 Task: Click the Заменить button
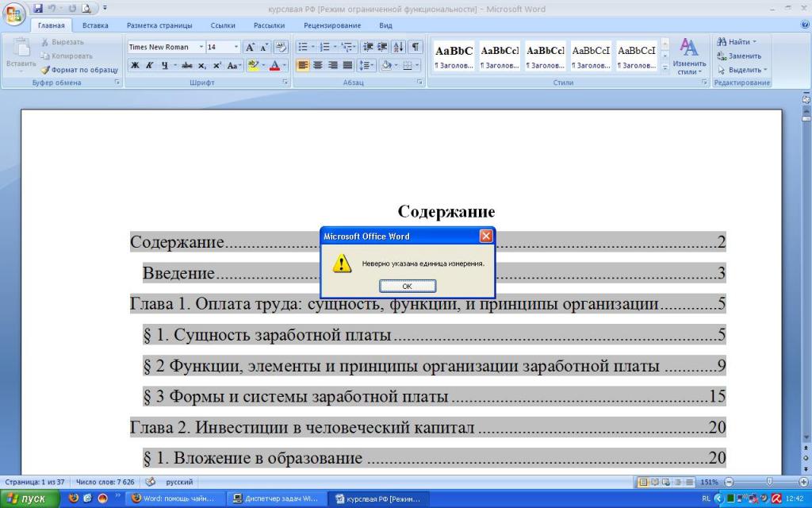tap(744, 56)
